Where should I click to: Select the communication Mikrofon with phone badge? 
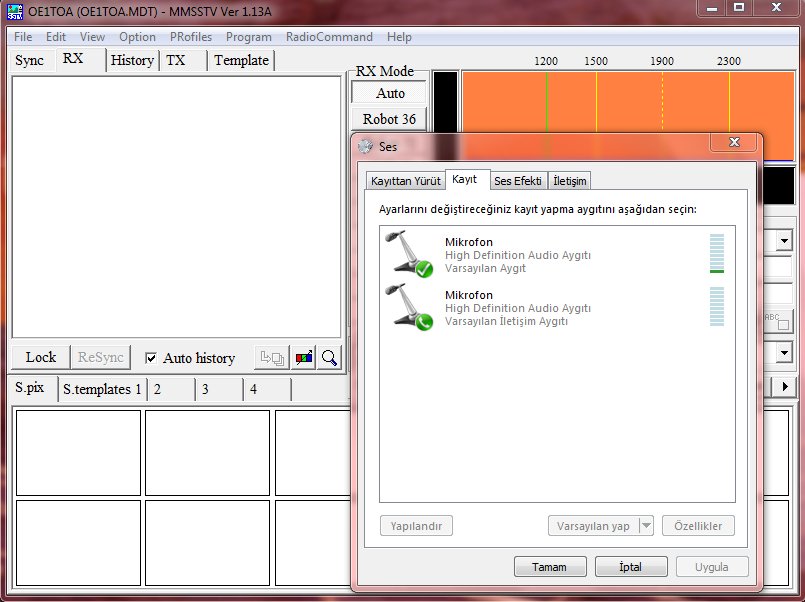tap(411, 307)
